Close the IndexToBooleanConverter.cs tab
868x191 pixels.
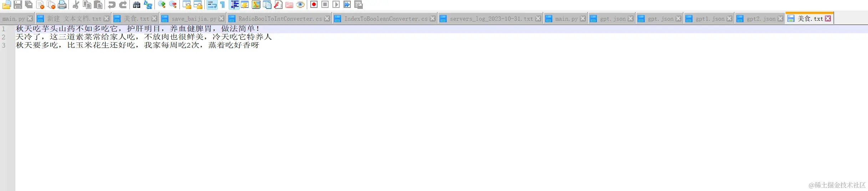pyautogui.click(x=432, y=19)
